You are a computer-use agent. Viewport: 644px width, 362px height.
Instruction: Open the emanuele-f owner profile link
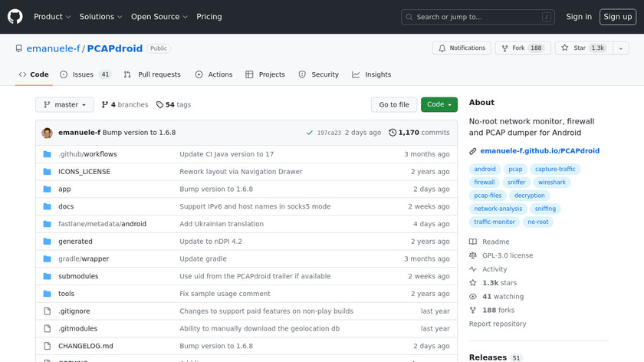click(53, 48)
